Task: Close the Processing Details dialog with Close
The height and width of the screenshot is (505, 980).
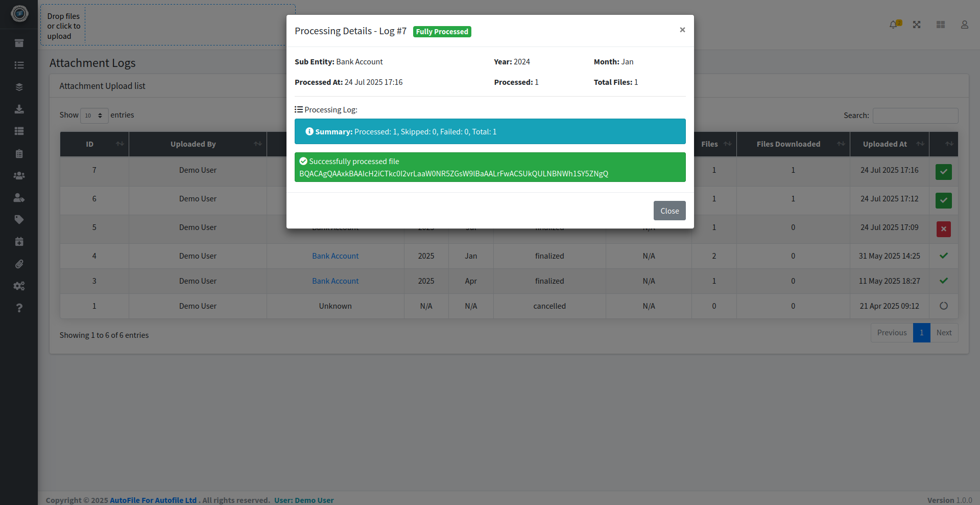Action: 670,211
